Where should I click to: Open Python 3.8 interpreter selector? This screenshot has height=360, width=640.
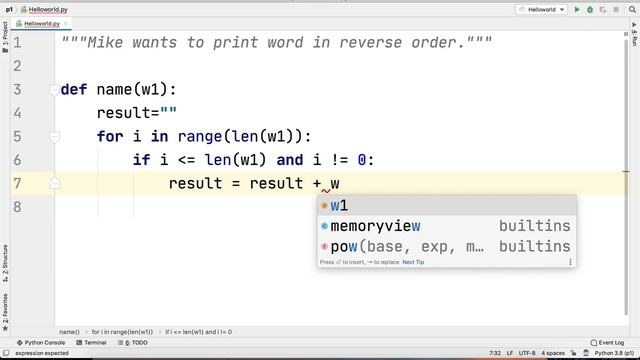[614, 353]
